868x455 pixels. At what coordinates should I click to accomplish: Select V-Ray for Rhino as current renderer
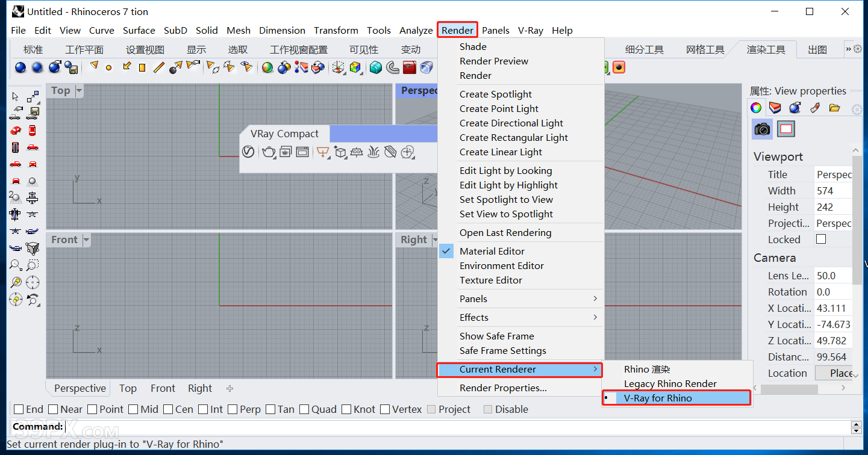[x=658, y=398]
